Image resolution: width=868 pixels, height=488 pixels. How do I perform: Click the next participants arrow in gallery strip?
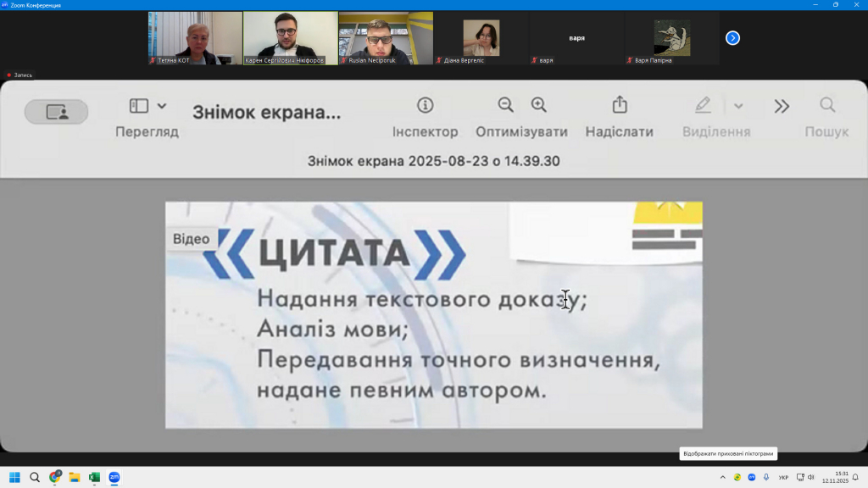(x=733, y=38)
